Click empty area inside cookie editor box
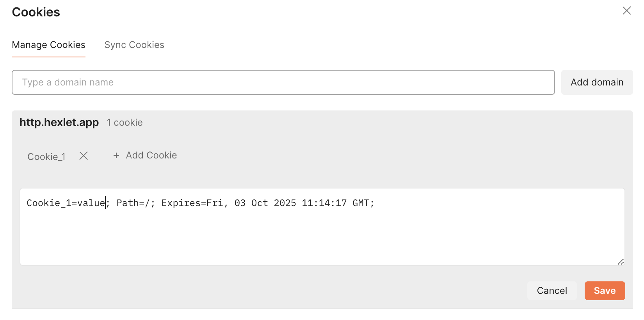This screenshot has height=320, width=644. pyautogui.click(x=322, y=238)
